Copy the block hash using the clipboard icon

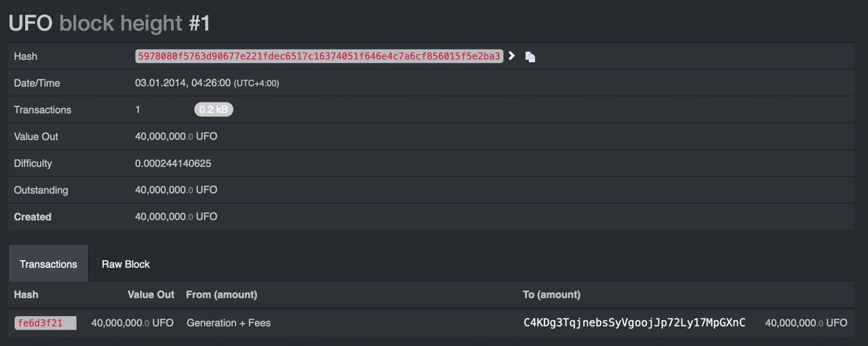530,57
